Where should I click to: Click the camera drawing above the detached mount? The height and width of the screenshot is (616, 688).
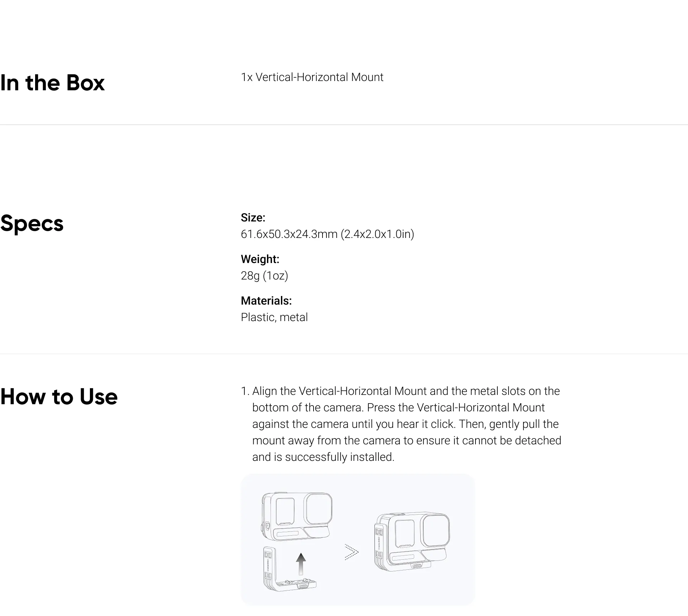pos(297,516)
